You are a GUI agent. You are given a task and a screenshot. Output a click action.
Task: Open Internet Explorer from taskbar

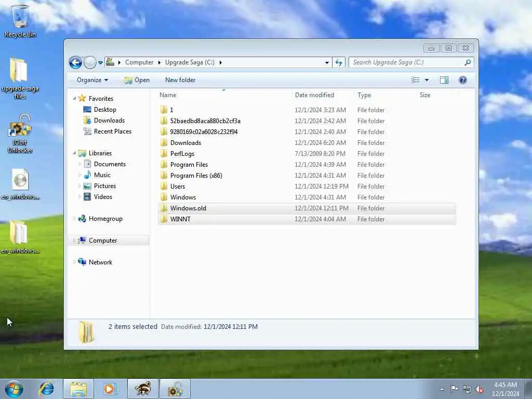[x=46, y=389]
